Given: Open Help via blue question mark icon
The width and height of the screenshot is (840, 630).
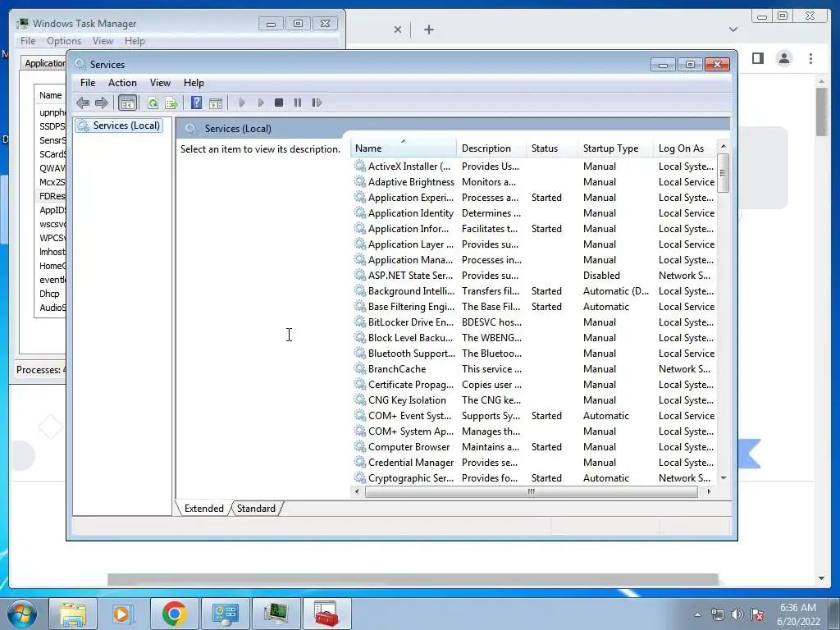Looking at the screenshot, I should 197,103.
